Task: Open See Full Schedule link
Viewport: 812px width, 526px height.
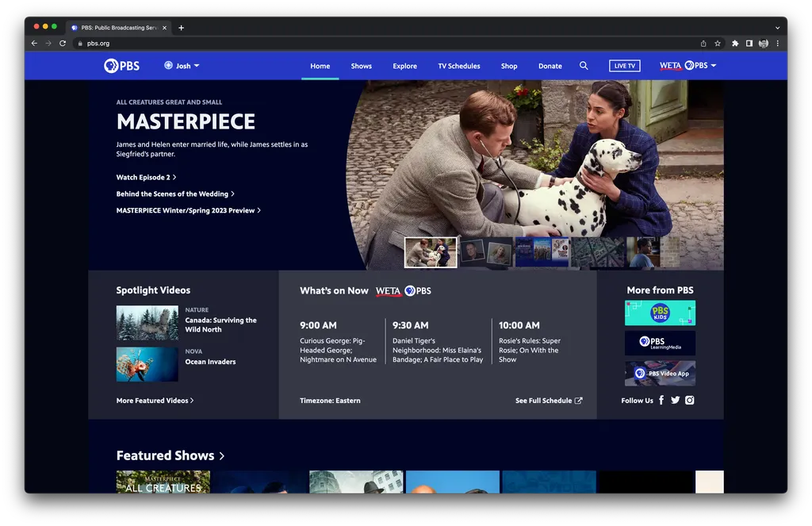Action: (549, 401)
